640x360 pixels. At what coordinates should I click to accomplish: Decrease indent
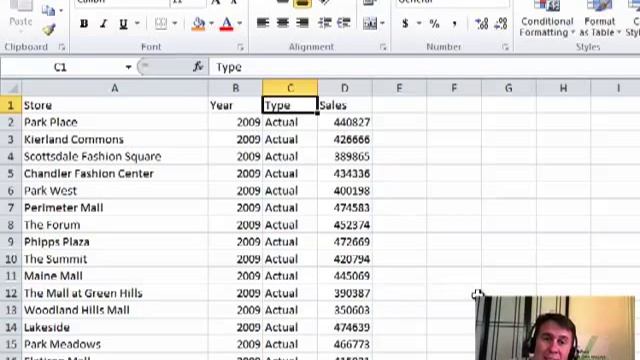325,23
